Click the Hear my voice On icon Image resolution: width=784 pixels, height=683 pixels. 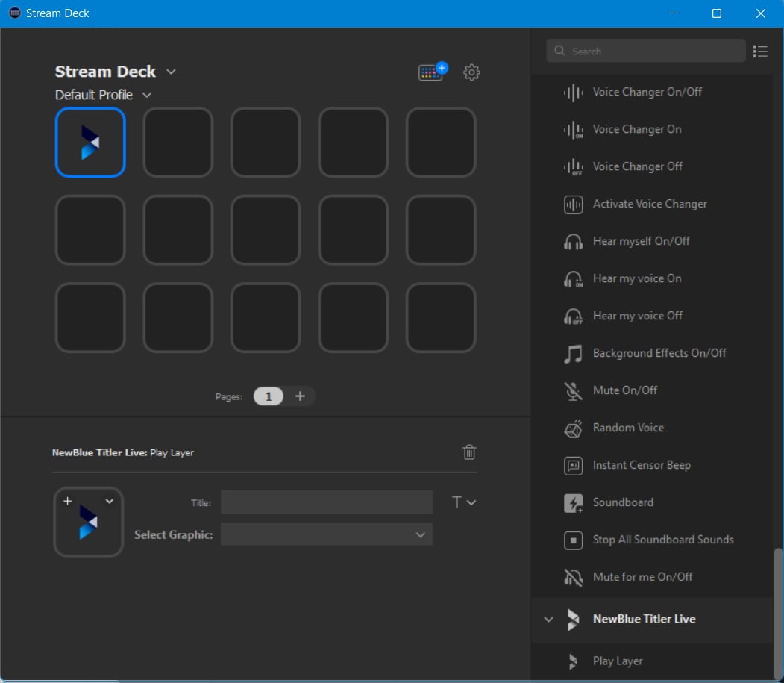573,278
